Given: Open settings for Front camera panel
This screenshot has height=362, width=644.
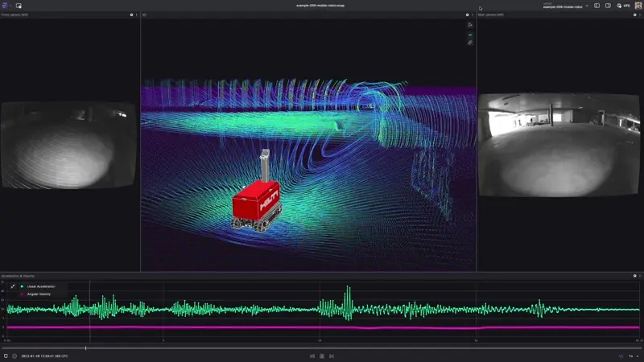Looking at the screenshot, I should pos(131,14).
